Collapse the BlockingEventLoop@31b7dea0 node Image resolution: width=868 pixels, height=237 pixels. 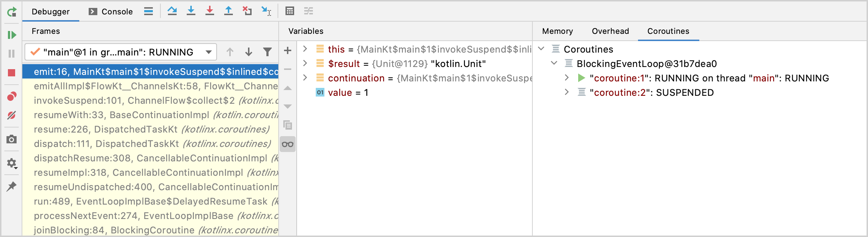point(554,64)
